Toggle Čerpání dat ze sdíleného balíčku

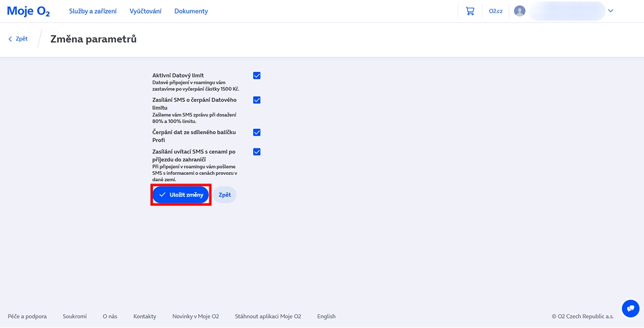coord(257,132)
